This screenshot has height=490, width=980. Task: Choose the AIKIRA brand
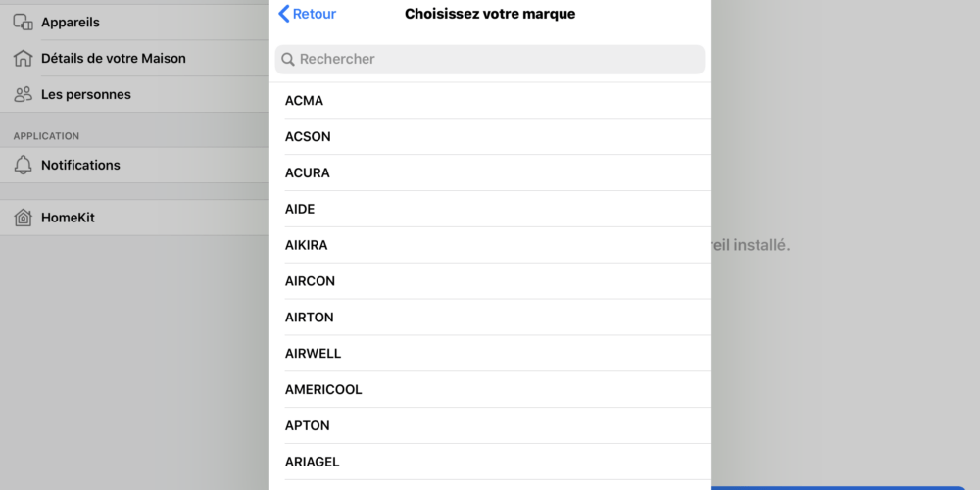[x=490, y=245]
